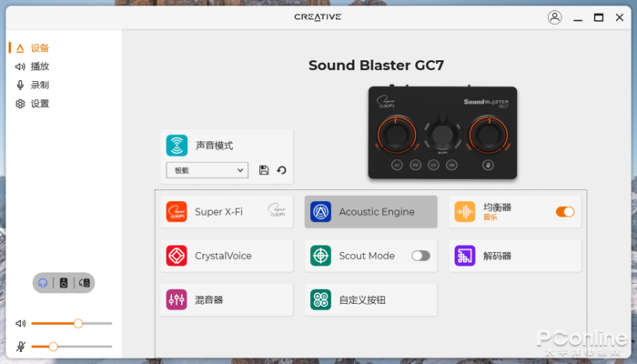637x364 pixels.
Task: Select the single speaker output icon
Action: 64,283
